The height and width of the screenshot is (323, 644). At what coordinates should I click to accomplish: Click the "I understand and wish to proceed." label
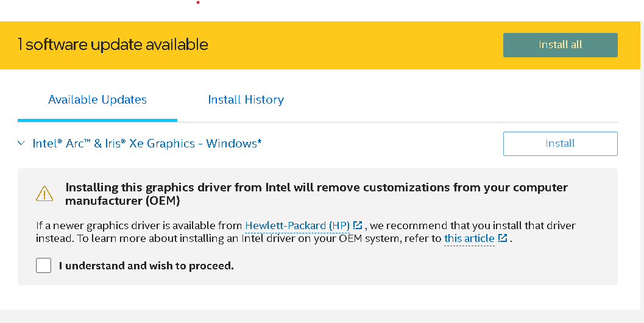tap(146, 266)
